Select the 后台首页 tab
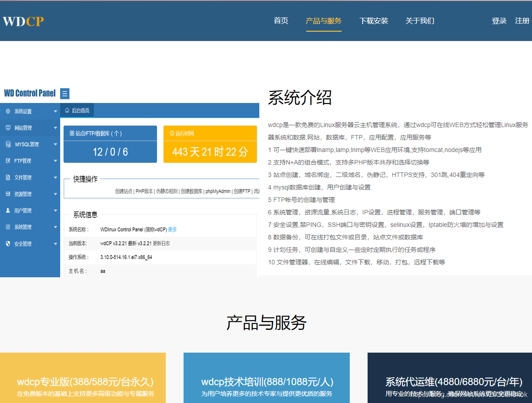The width and height of the screenshot is (532, 403). 77,111
